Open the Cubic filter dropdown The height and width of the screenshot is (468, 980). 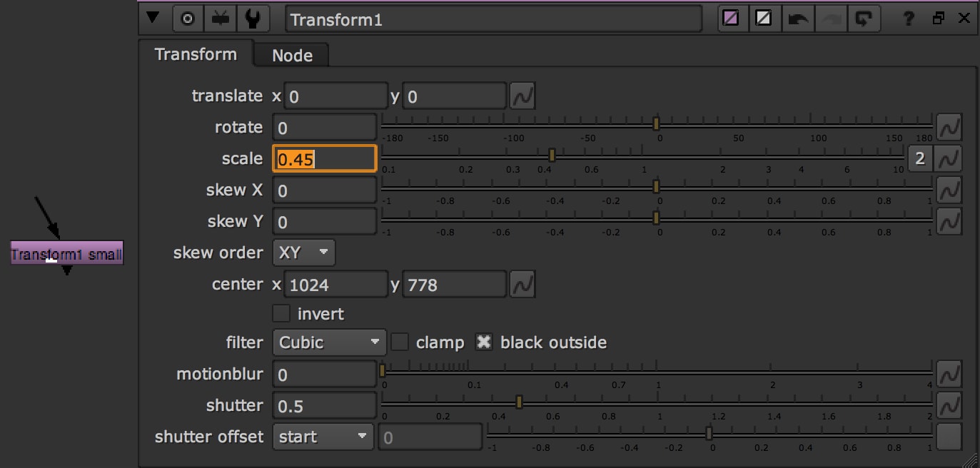pyautogui.click(x=329, y=342)
